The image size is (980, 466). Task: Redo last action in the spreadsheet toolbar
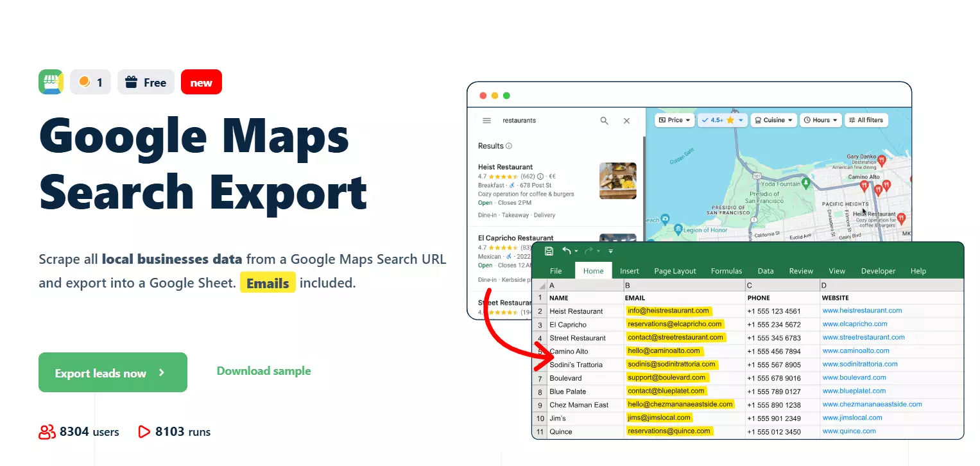(x=588, y=250)
